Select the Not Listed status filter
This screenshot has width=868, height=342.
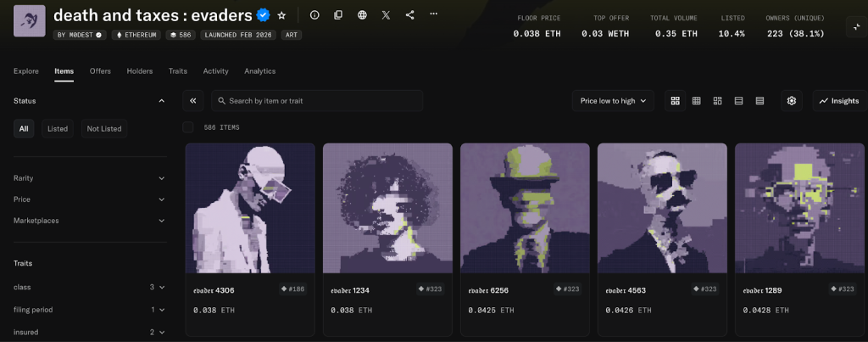click(104, 129)
